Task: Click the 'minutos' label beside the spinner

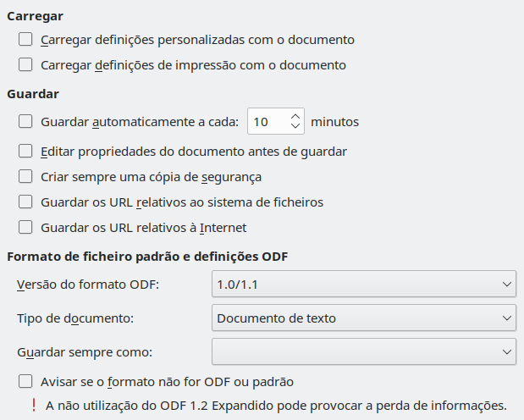Action: [335, 121]
